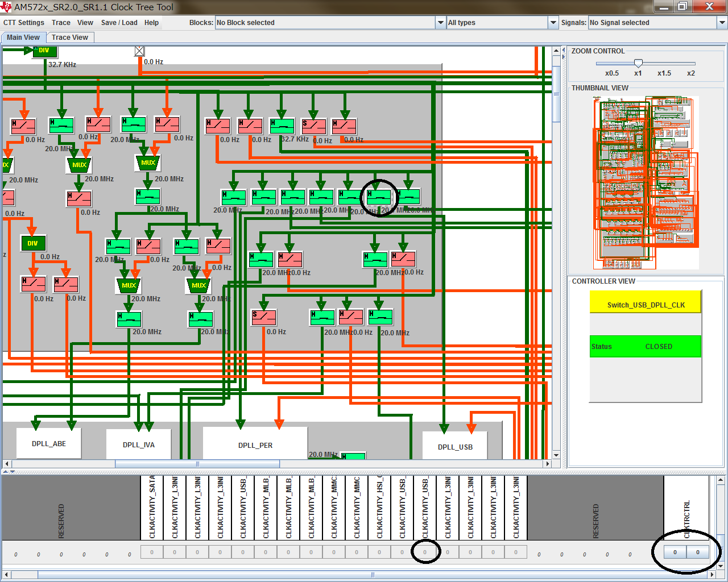728x582 pixels.
Task: Select the black-circled green closed switch
Action: pos(379,197)
